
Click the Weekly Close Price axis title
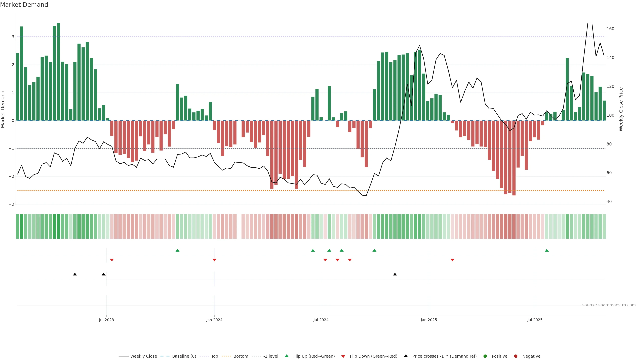click(x=621, y=109)
